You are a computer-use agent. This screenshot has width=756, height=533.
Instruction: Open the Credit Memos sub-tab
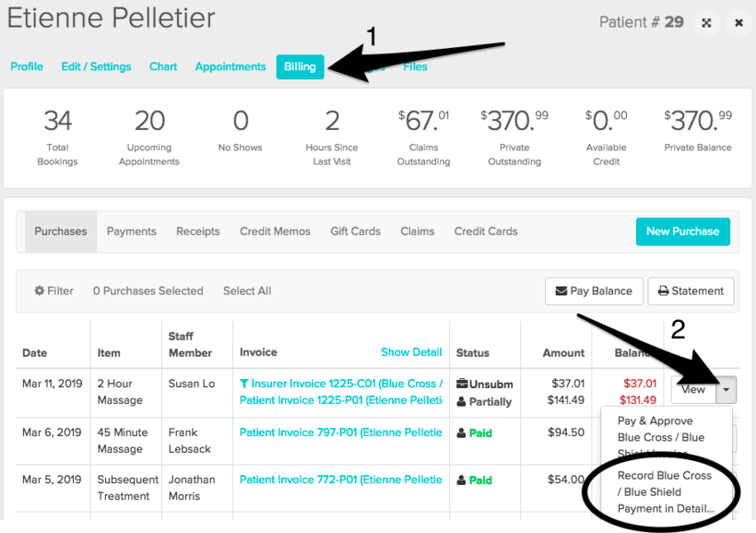[275, 231]
